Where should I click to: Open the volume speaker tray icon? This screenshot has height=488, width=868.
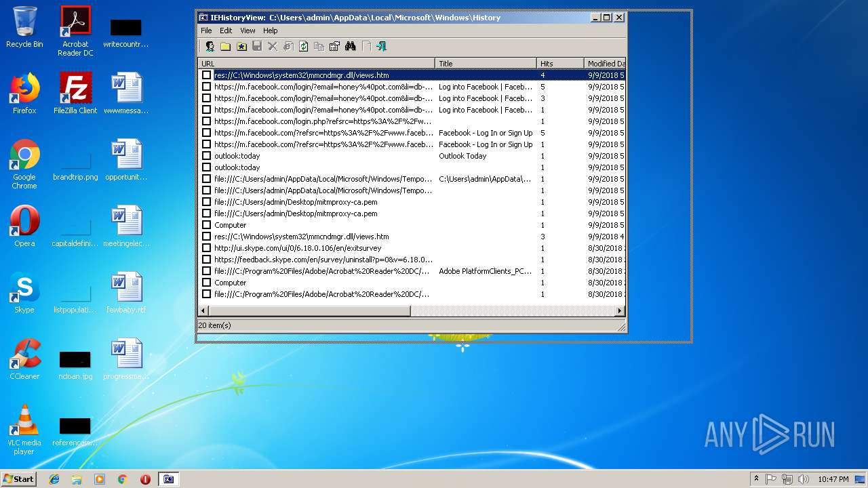tap(804, 479)
